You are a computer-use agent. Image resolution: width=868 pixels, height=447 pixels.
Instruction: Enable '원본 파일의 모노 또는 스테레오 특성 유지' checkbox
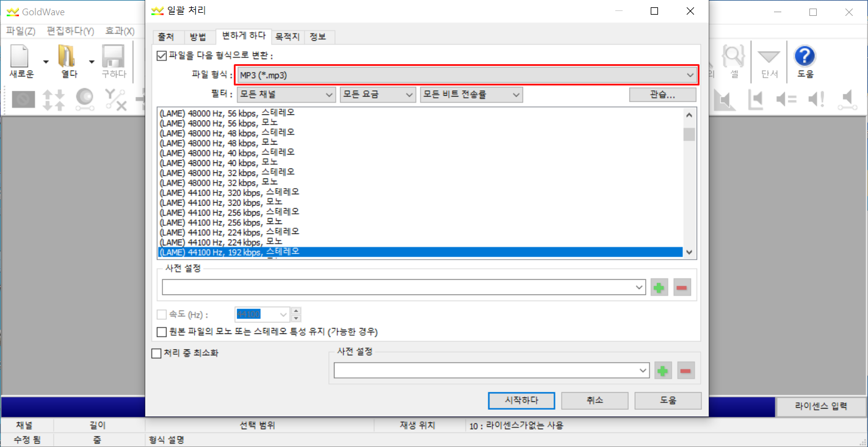pos(162,332)
